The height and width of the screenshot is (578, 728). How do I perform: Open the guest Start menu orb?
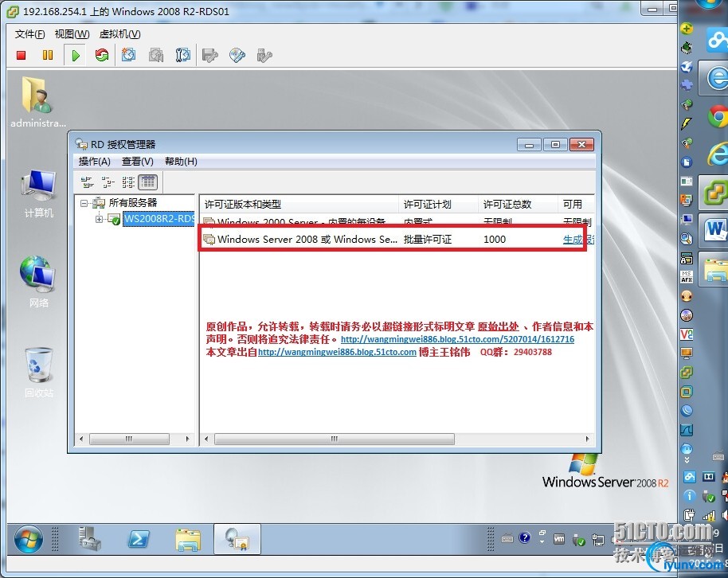coord(29,540)
